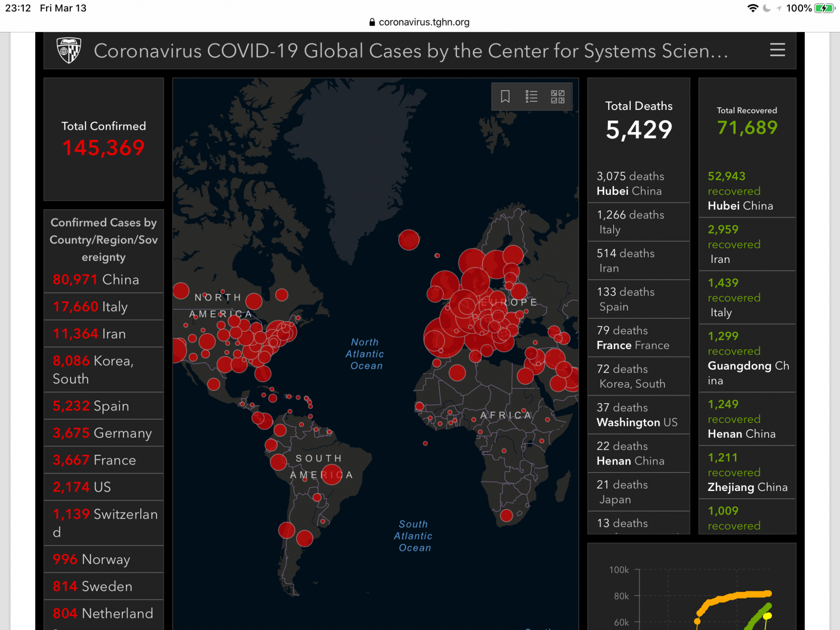Click the red circle over Iceland
This screenshot has height=630, width=840.
(409, 240)
